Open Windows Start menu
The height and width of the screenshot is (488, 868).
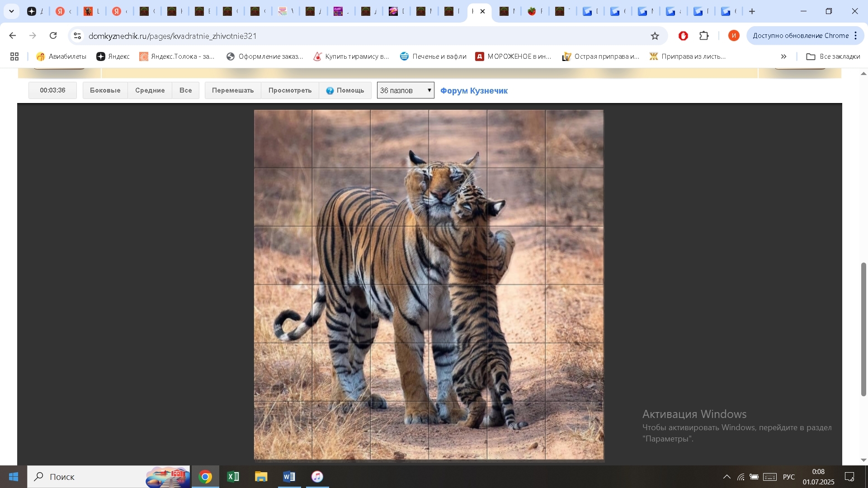(x=13, y=477)
